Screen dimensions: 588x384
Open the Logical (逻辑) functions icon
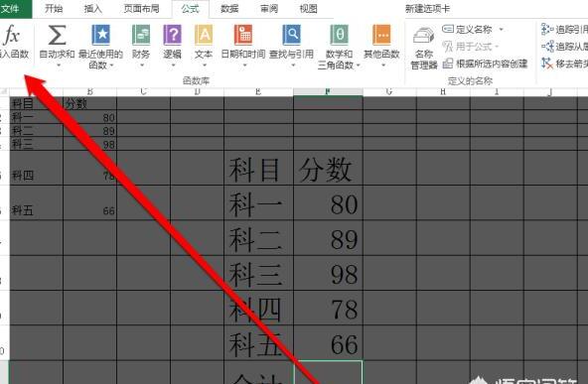click(173, 35)
